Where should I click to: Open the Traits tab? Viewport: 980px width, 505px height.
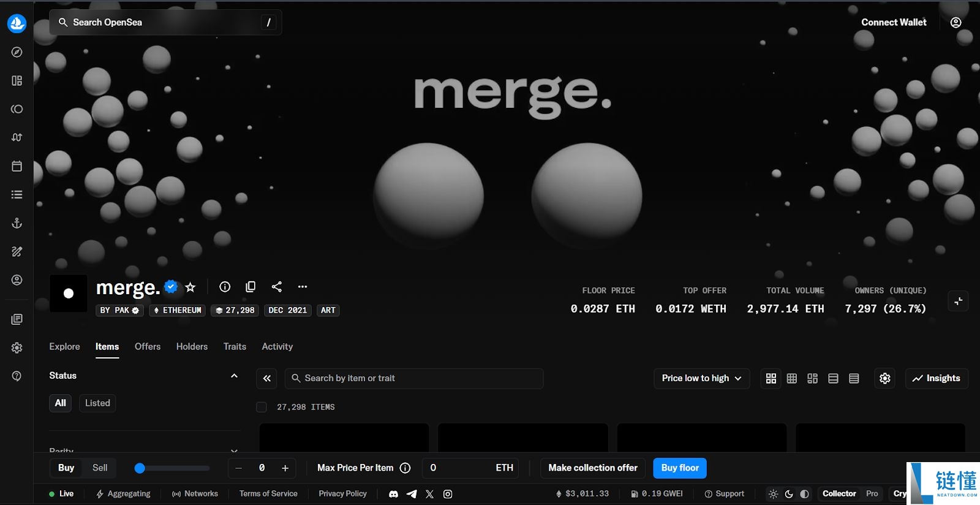[235, 347]
